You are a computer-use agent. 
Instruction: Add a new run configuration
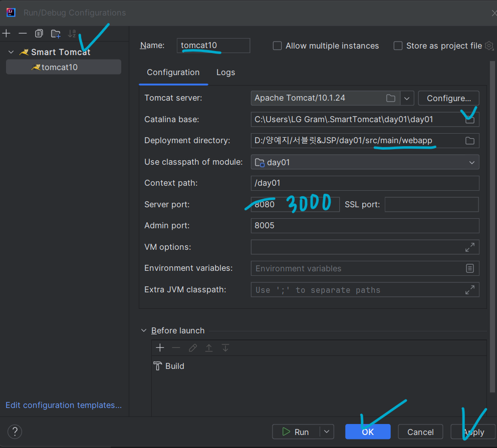pyautogui.click(x=7, y=33)
